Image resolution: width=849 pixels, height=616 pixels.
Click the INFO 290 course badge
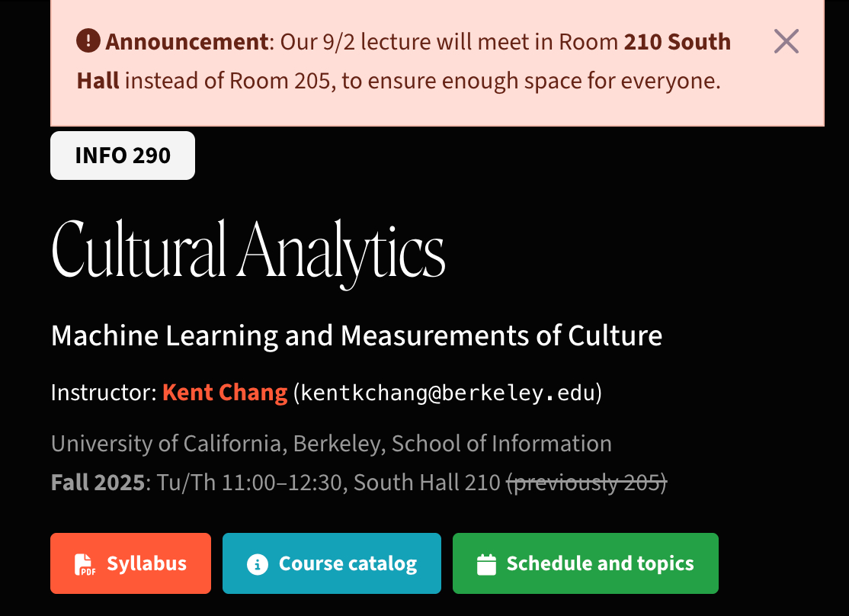(123, 156)
